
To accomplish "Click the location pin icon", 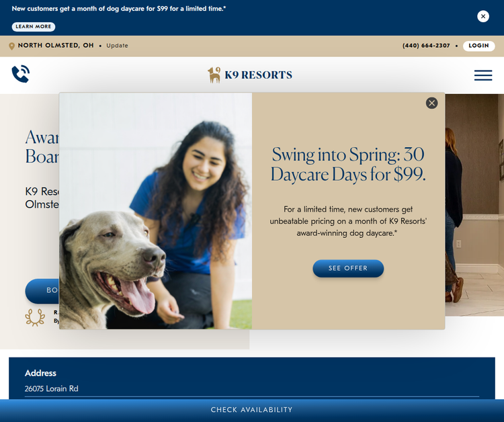I will [x=11, y=46].
